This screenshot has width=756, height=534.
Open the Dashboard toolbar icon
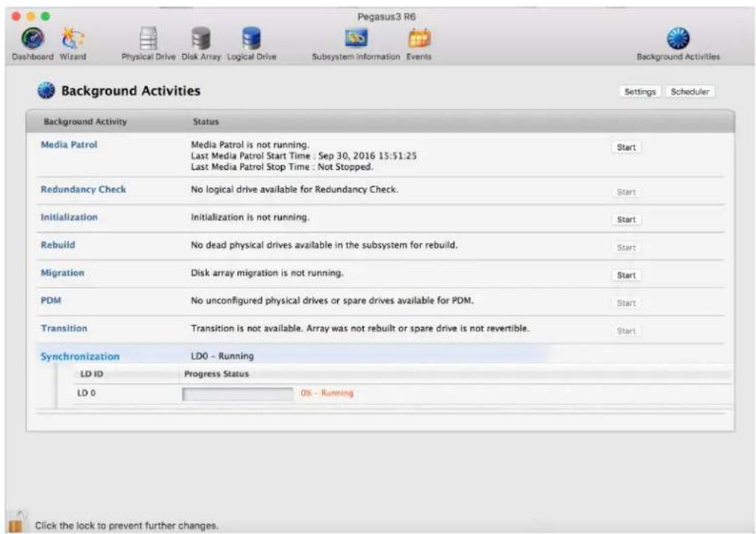tap(33, 38)
